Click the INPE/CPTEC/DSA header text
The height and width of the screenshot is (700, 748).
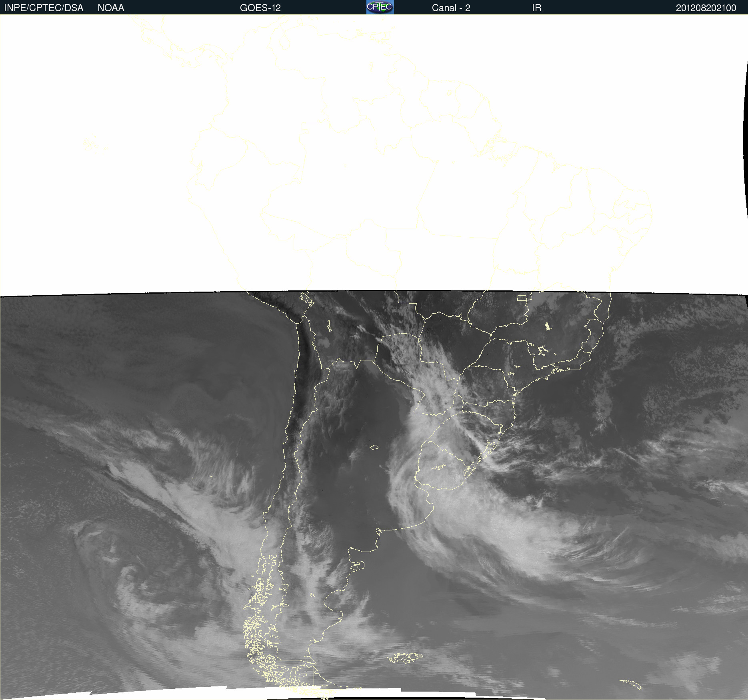pyautogui.click(x=44, y=8)
